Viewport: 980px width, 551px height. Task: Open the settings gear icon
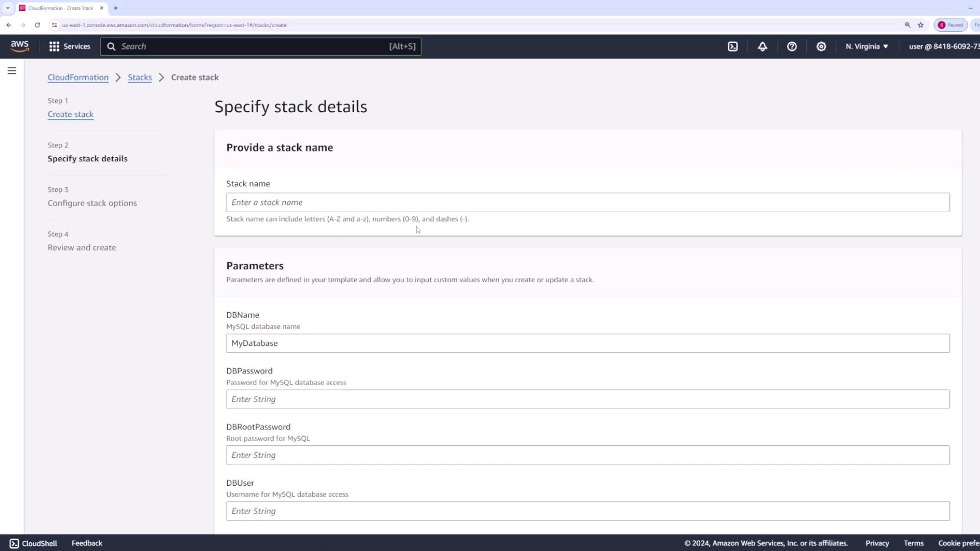(821, 46)
